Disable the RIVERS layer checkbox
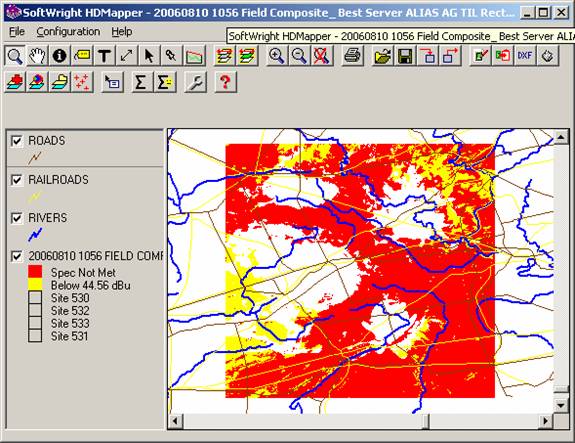The height and width of the screenshot is (443, 575). coord(17,218)
